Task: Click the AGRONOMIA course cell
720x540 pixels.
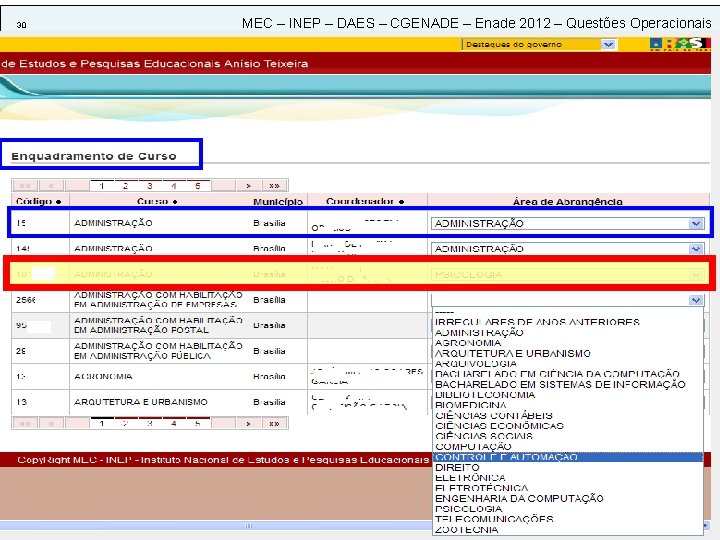Action: coord(103,377)
